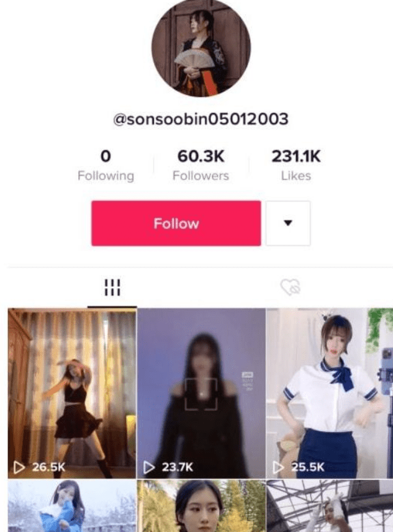Open video with yellow trees background
This screenshot has width=393, height=532.
tap(201, 506)
